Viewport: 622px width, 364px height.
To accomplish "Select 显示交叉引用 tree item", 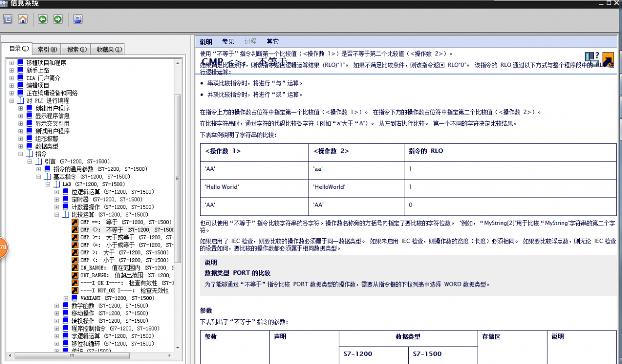I will tap(52, 123).
